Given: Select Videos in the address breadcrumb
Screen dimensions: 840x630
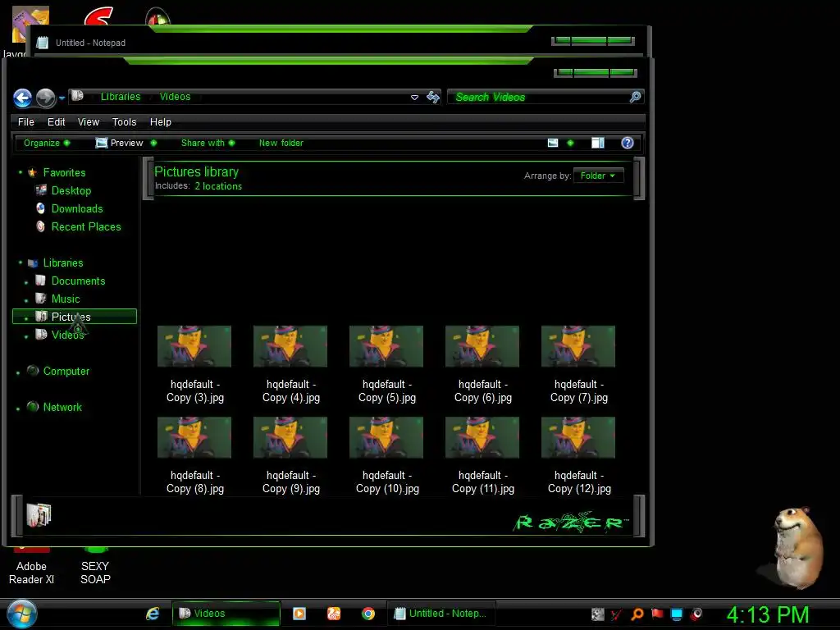Looking at the screenshot, I should (x=176, y=97).
